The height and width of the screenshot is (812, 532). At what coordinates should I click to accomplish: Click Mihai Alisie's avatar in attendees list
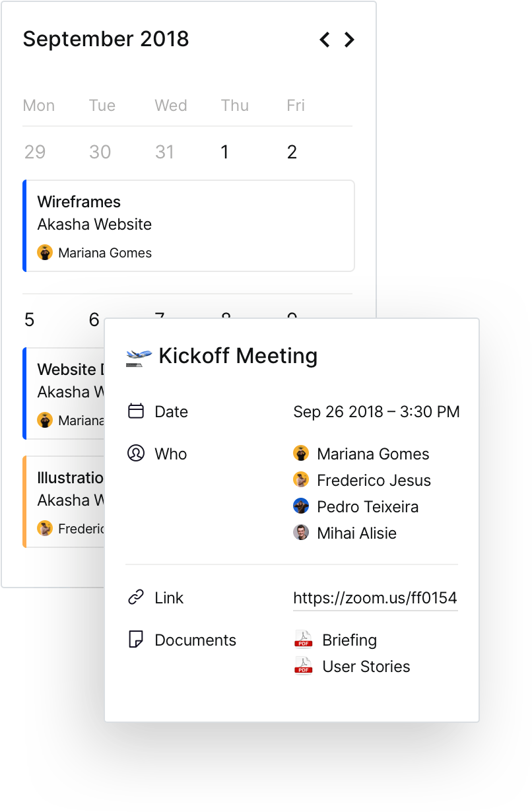tap(301, 533)
